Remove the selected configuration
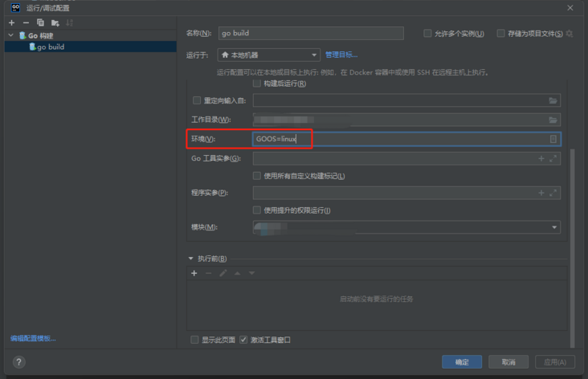This screenshot has height=379, width=588. tap(26, 22)
